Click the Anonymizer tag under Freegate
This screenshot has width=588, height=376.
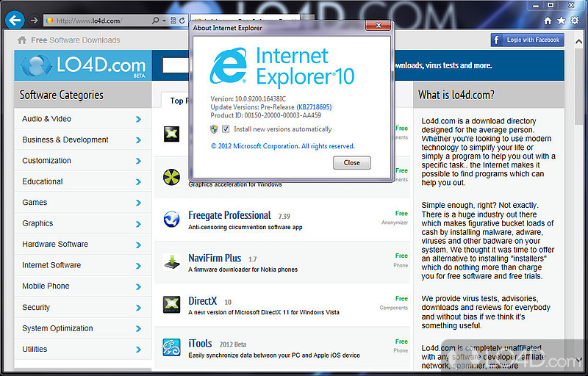pyautogui.click(x=395, y=223)
